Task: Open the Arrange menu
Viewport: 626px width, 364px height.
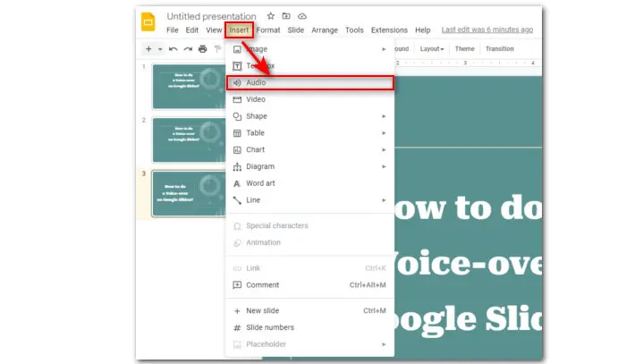Action: (x=324, y=30)
